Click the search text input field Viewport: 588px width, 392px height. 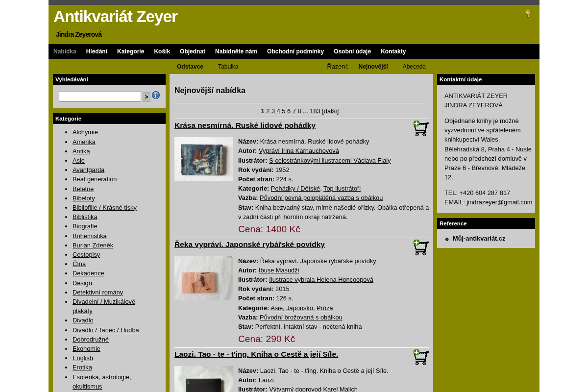point(100,97)
